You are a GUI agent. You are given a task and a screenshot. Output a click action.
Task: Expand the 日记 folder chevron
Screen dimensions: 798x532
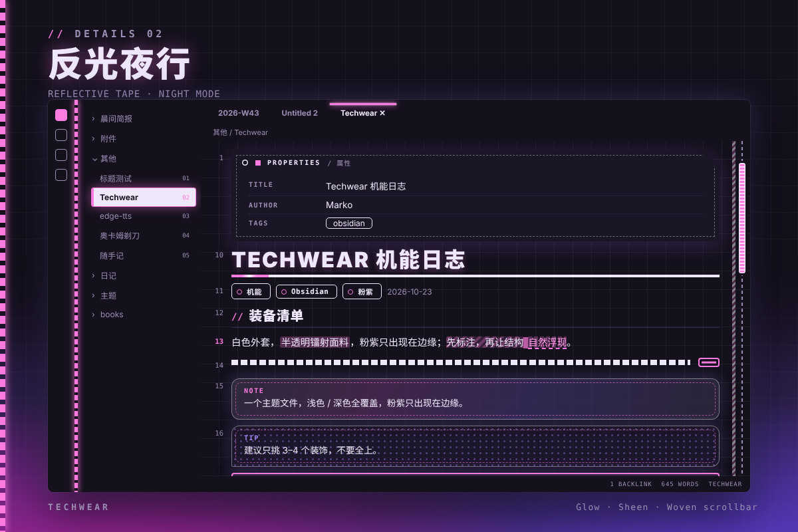pyautogui.click(x=94, y=275)
